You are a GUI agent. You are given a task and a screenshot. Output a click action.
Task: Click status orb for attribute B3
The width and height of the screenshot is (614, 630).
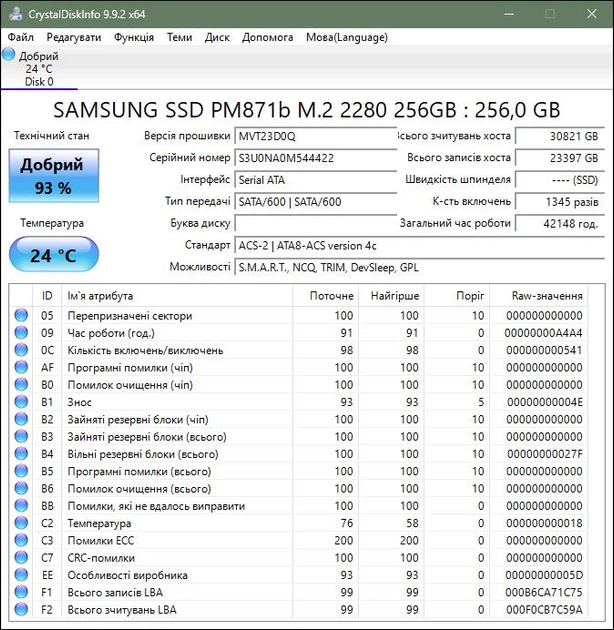[x=21, y=436]
